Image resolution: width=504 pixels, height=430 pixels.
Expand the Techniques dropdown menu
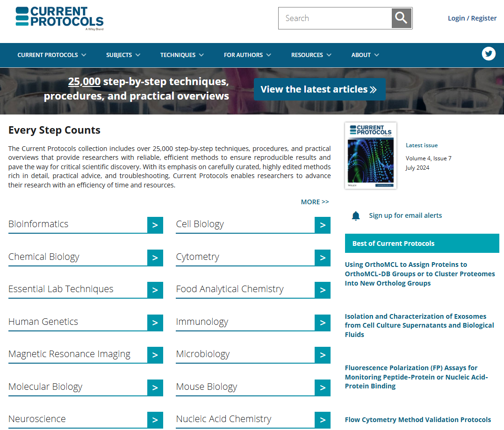pyautogui.click(x=182, y=55)
